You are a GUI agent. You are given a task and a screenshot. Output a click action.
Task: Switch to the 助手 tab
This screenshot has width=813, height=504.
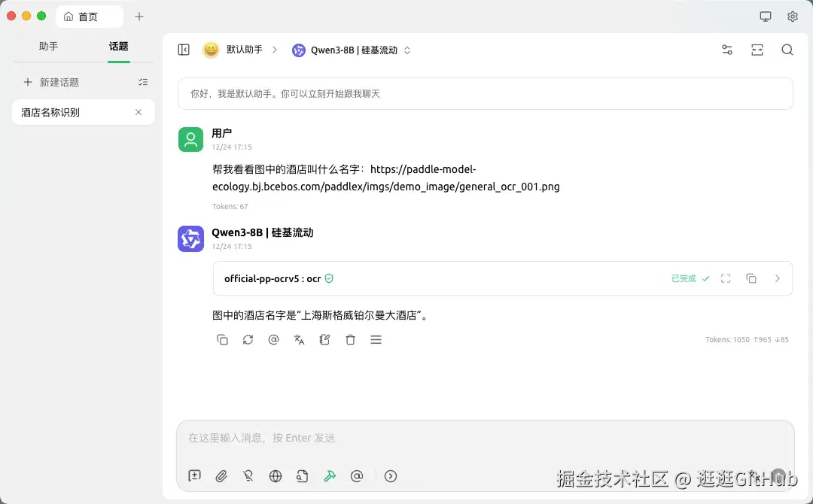[x=48, y=46]
